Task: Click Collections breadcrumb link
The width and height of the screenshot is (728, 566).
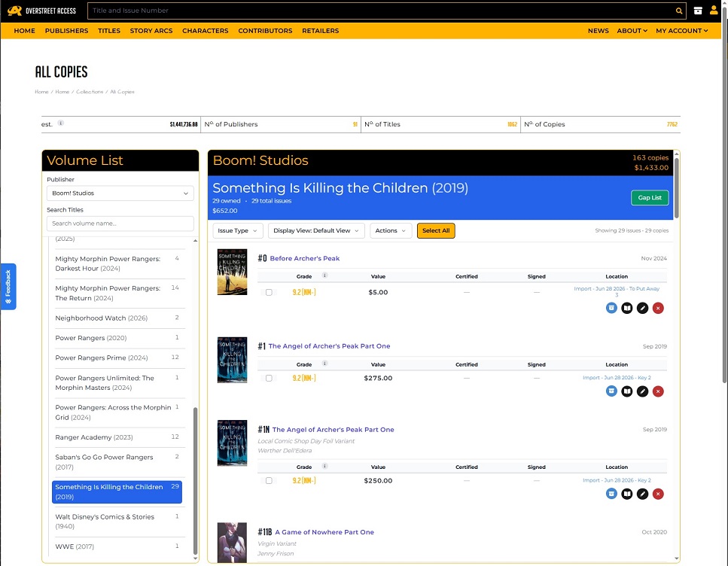Action: tap(90, 92)
